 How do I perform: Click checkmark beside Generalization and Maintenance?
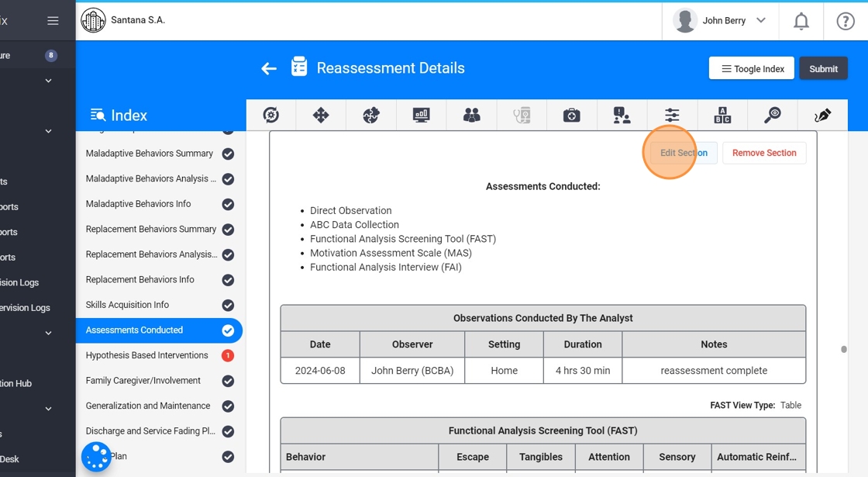tap(228, 406)
